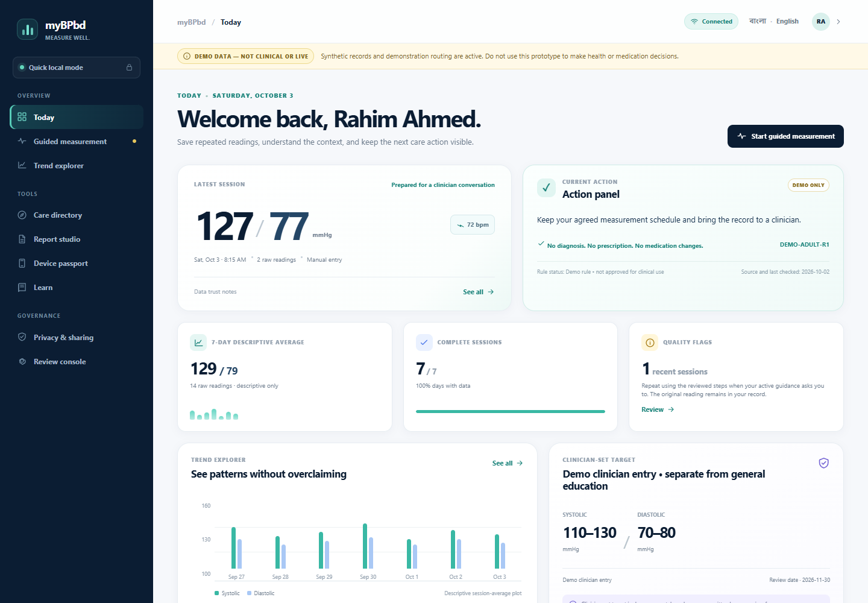Click the Quality flags info icon

650,343
